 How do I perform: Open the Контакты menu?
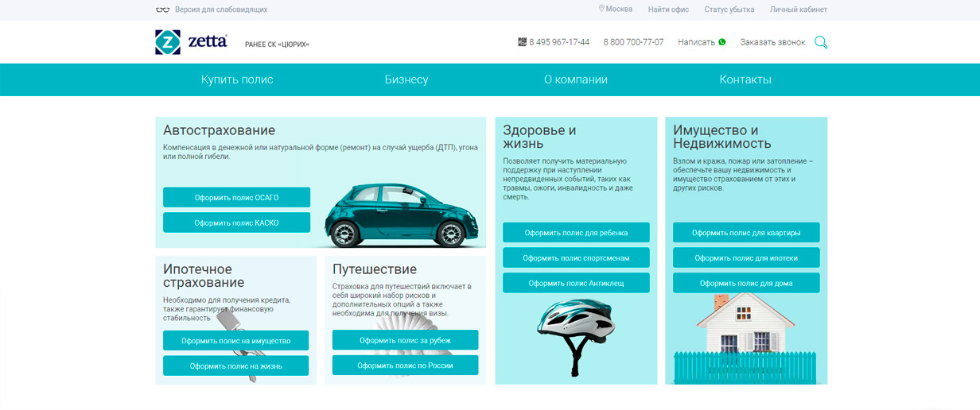[x=745, y=79]
